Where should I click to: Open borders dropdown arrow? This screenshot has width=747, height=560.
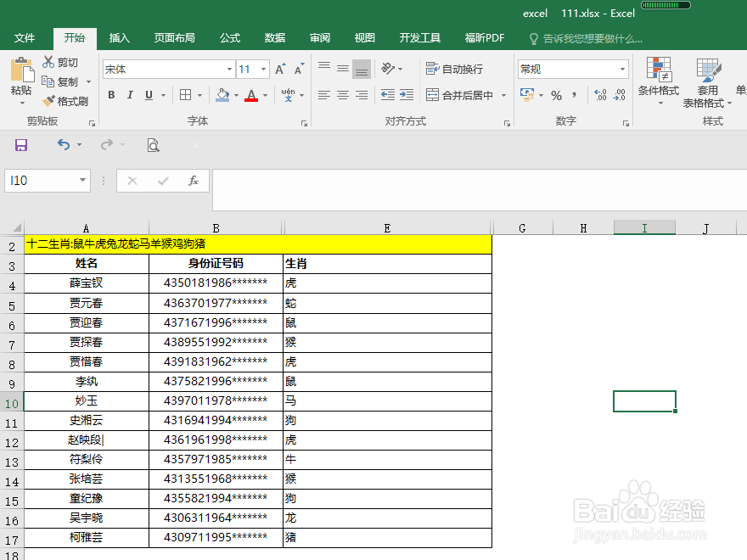[x=200, y=95]
